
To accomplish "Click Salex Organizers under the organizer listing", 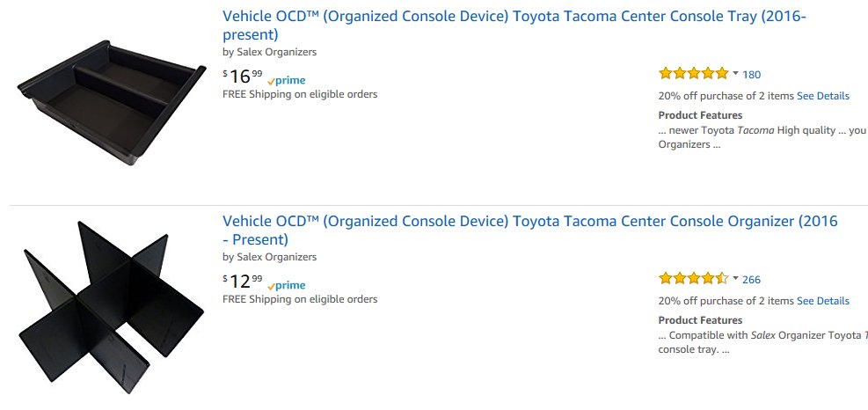I will (277, 257).
